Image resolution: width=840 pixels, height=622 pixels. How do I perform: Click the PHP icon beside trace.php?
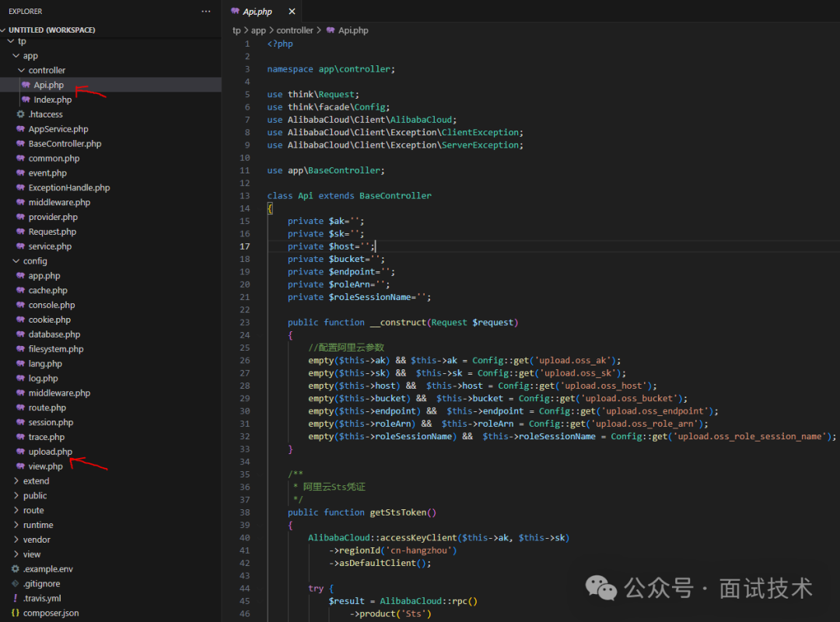pyautogui.click(x=20, y=437)
